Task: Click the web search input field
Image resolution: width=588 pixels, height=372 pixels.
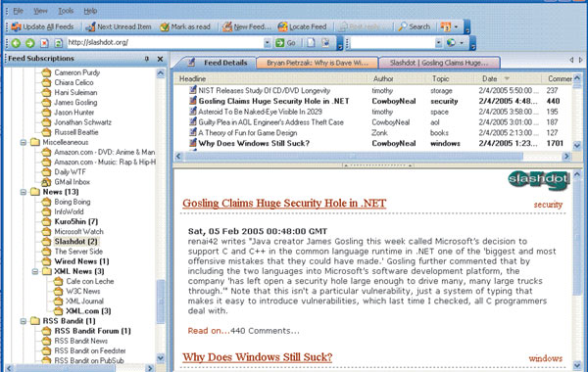Action: tap(393, 43)
